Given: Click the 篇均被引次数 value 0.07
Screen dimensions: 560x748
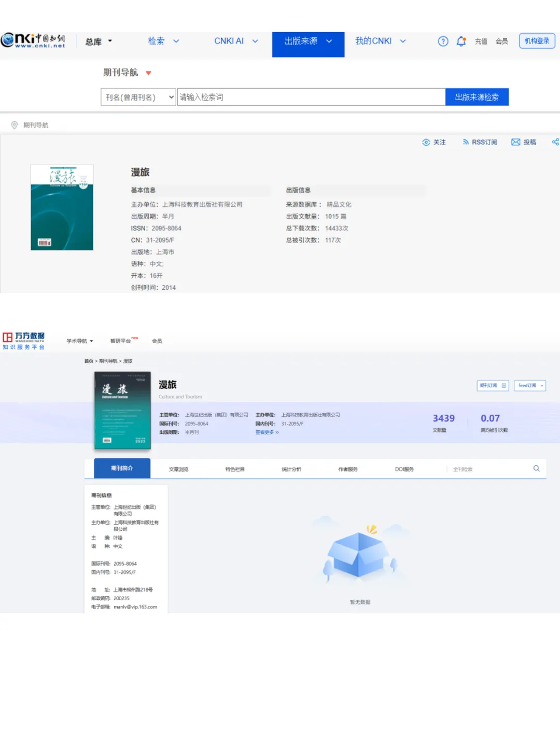Looking at the screenshot, I should click(490, 418).
